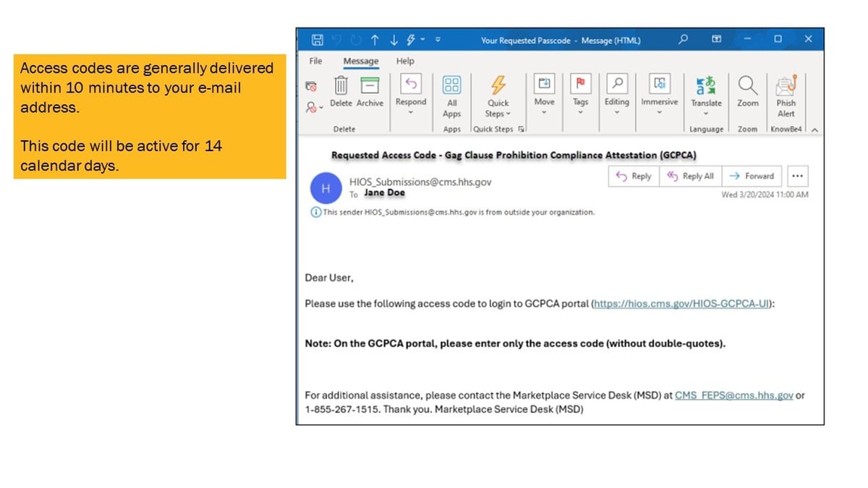The width and height of the screenshot is (868, 488).
Task: Open Immersive Reader icon
Action: pos(658,85)
